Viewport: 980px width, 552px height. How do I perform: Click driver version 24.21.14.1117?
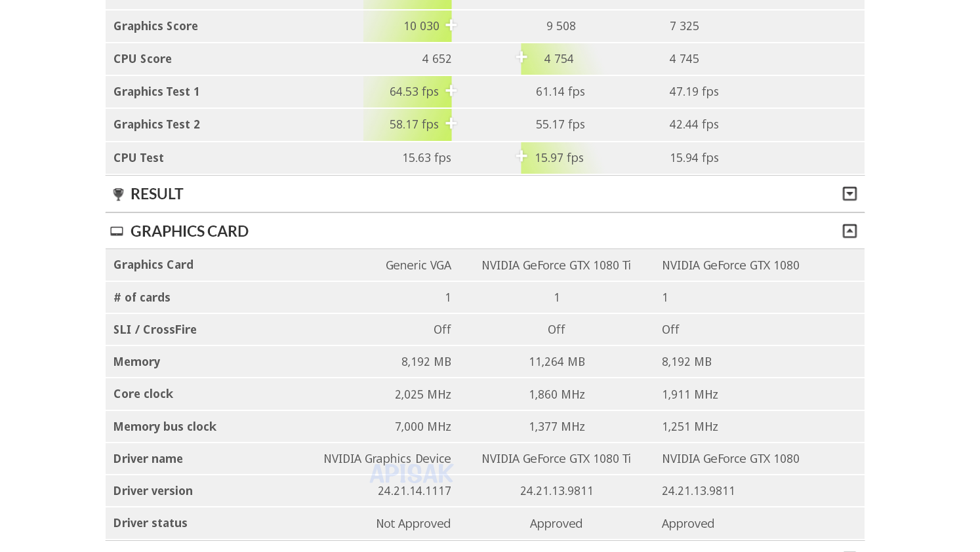coord(415,491)
